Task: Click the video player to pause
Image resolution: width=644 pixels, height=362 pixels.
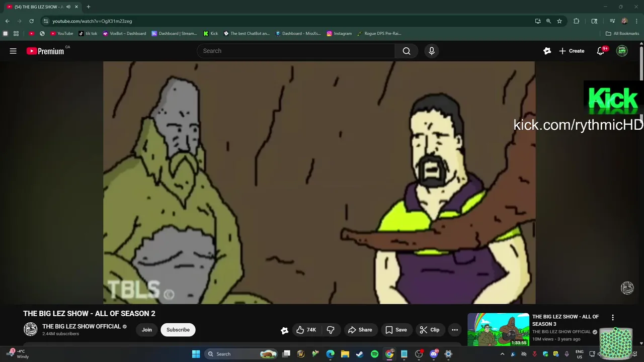Action: [319, 183]
